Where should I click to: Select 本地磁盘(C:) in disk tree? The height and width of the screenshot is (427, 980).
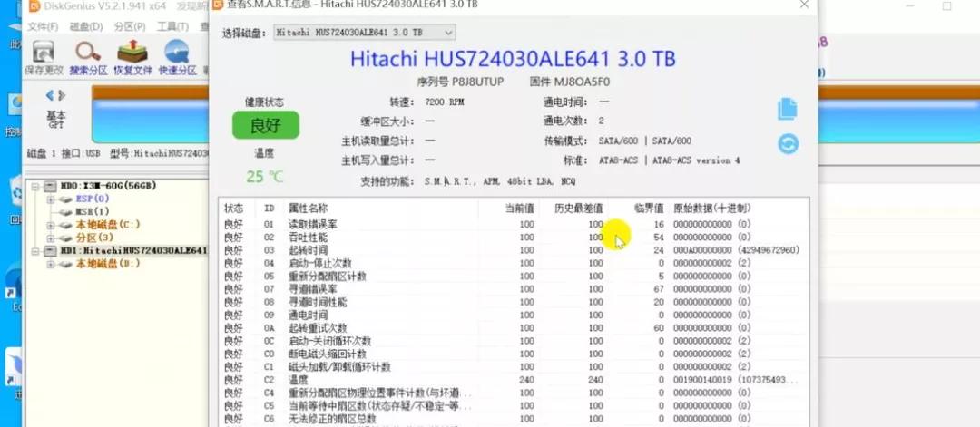click(107, 225)
